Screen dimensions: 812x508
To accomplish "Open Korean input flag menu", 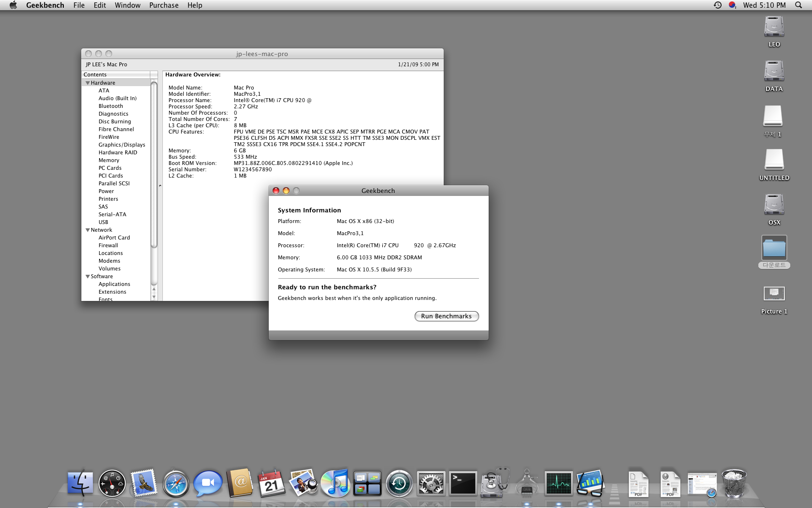I will point(733,5).
